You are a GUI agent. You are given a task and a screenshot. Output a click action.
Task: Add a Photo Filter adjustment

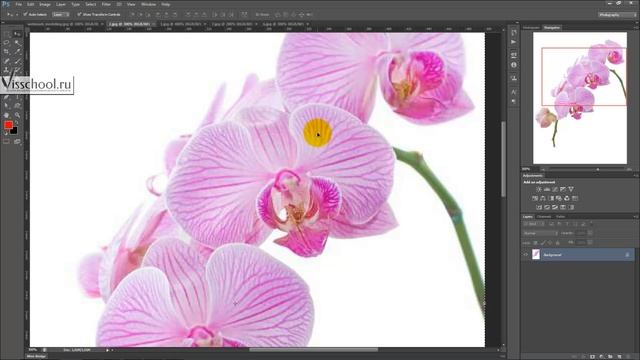click(x=559, y=198)
